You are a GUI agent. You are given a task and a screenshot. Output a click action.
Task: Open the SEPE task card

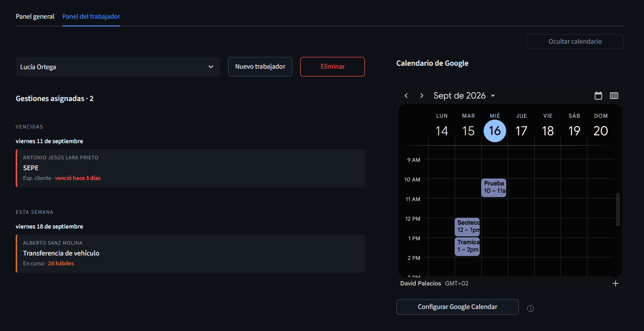[190, 168]
